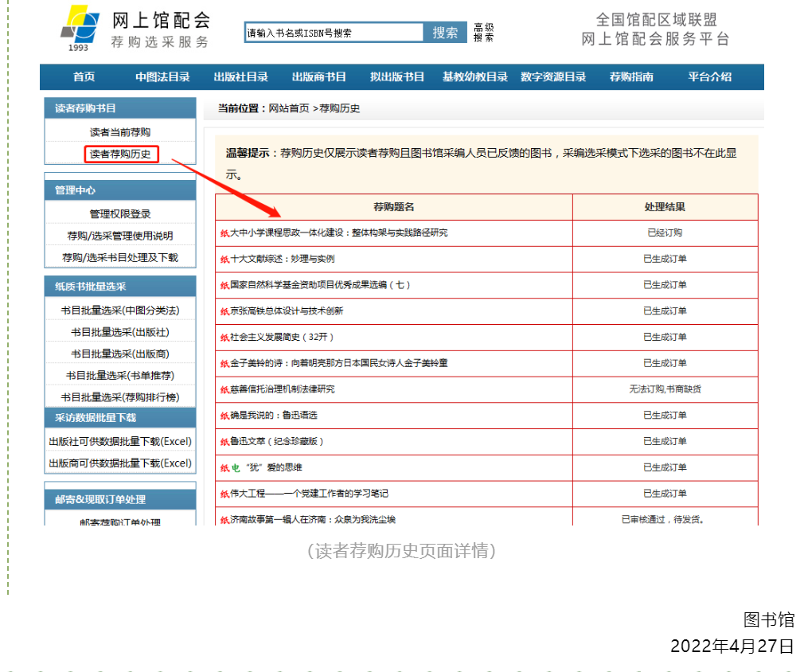Open 读者荐购历史 sidebar link
The image size is (804, 672).
point(120,154)
